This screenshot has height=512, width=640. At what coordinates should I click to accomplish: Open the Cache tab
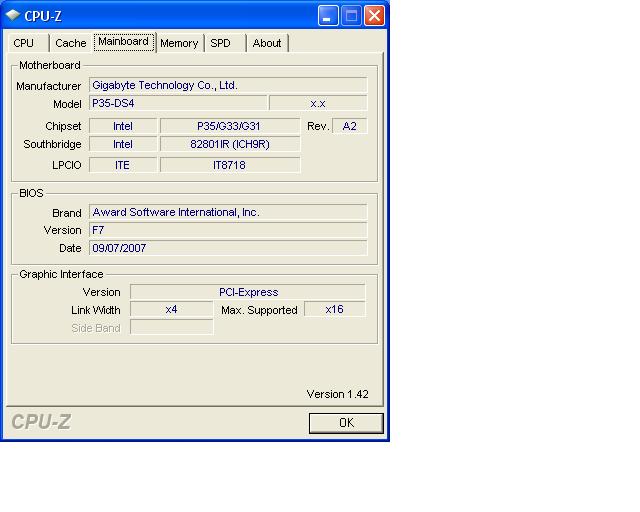(70, 43)
